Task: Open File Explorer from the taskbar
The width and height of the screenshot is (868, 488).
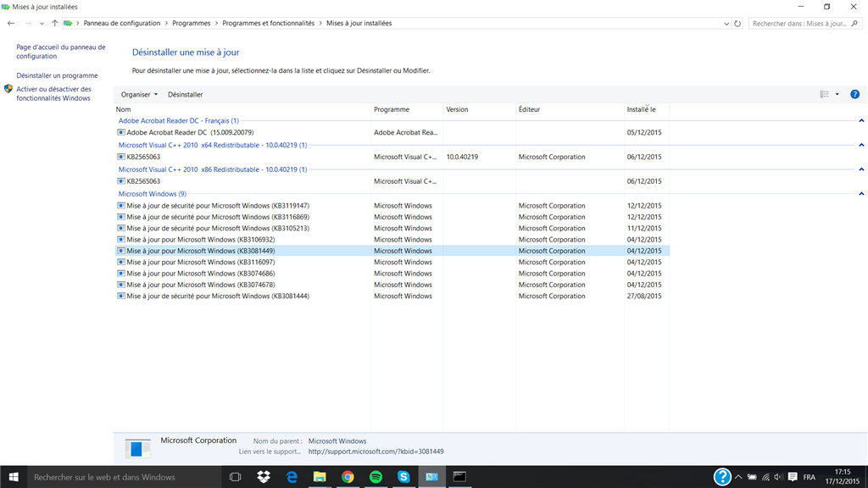Action: click(320, 477)
